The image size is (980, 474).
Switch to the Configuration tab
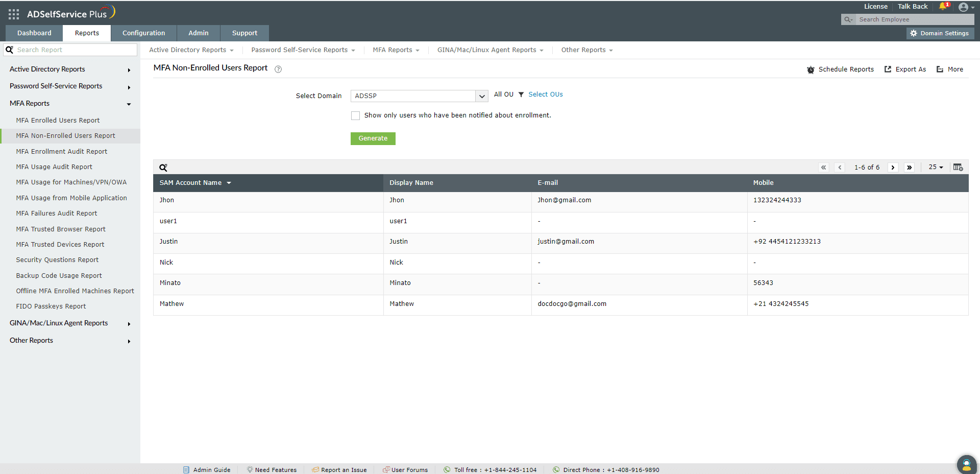[x=143, y=33]
